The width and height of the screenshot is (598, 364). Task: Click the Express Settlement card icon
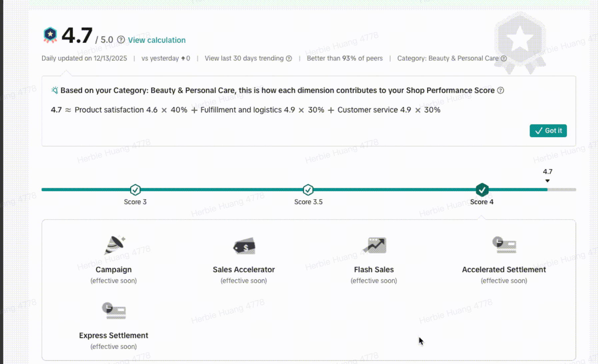coord(114,311)
